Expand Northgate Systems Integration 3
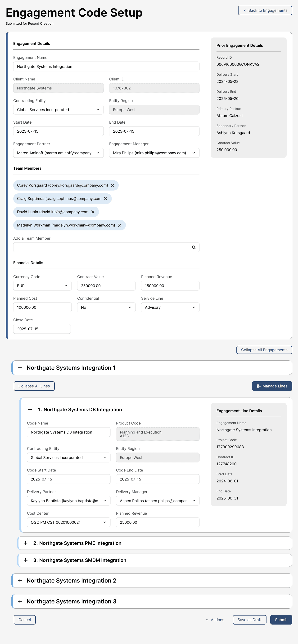Viewport: 298px width, 644px height. 20,602
